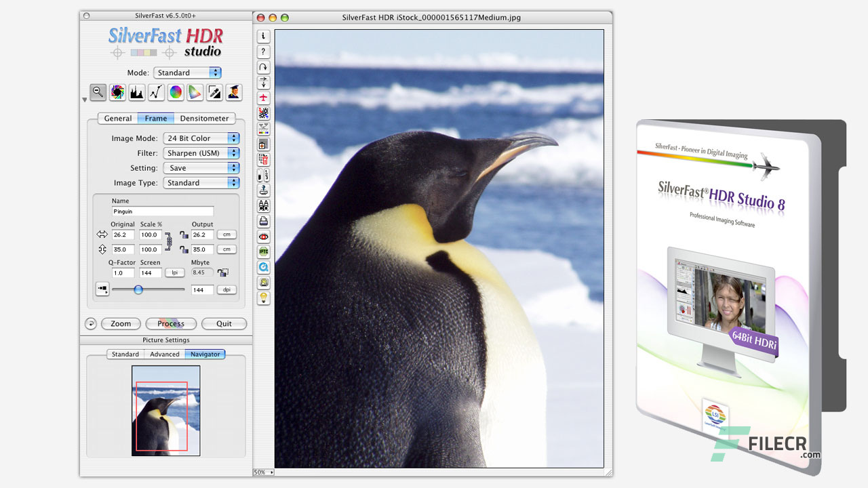Viewport: 868px width, 488px height.
Task: Click the Screen field showing 144
Action: coord(151,272)
